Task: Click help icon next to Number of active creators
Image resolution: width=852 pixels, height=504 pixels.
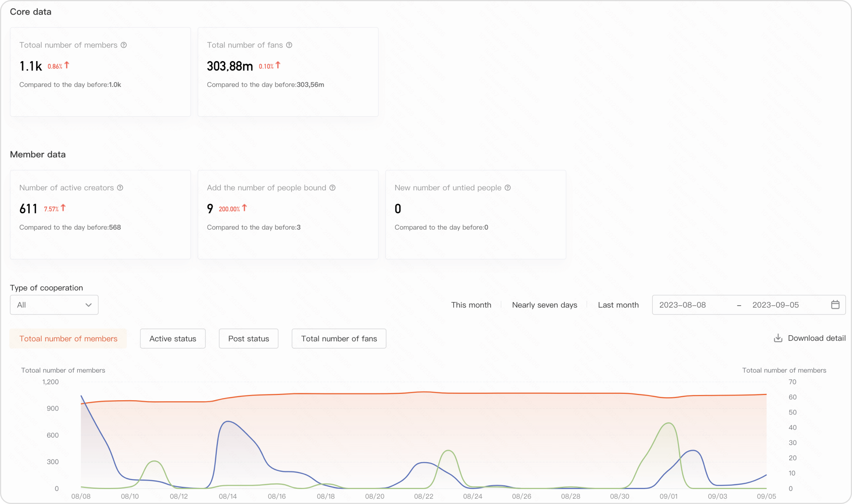Action: pyautogui.click(x=120, y=188)
